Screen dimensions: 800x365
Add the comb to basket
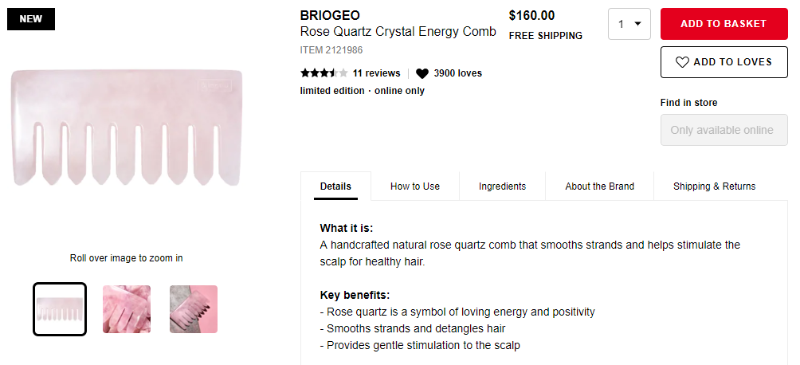[x=724, y=23]
